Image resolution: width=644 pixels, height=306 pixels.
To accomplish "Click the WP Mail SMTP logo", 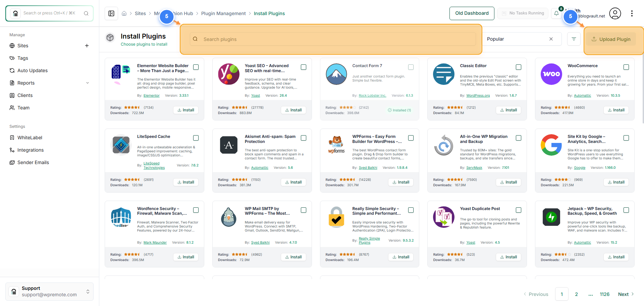I will pyautogui.click(x=229, y=217).
